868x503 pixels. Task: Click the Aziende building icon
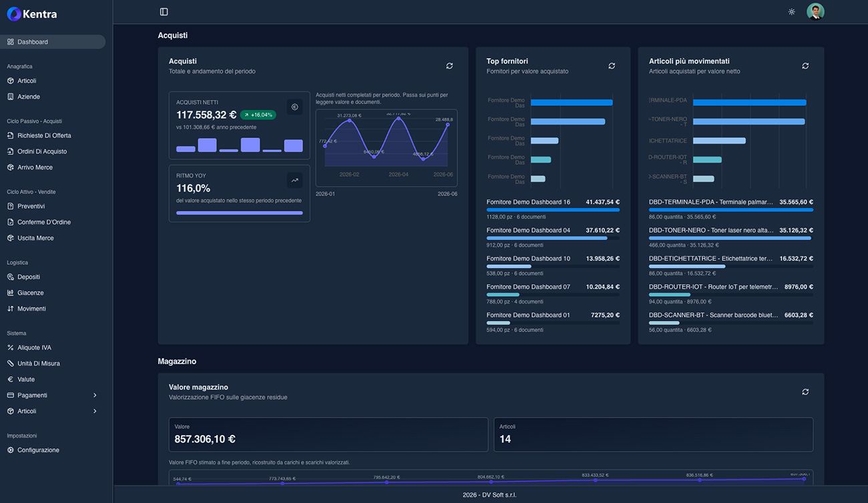(x=11, y=97)
